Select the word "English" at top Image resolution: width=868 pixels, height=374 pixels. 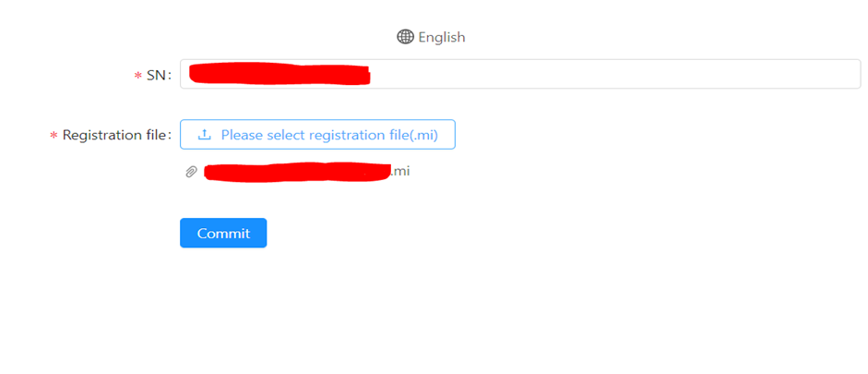[442, 37]
